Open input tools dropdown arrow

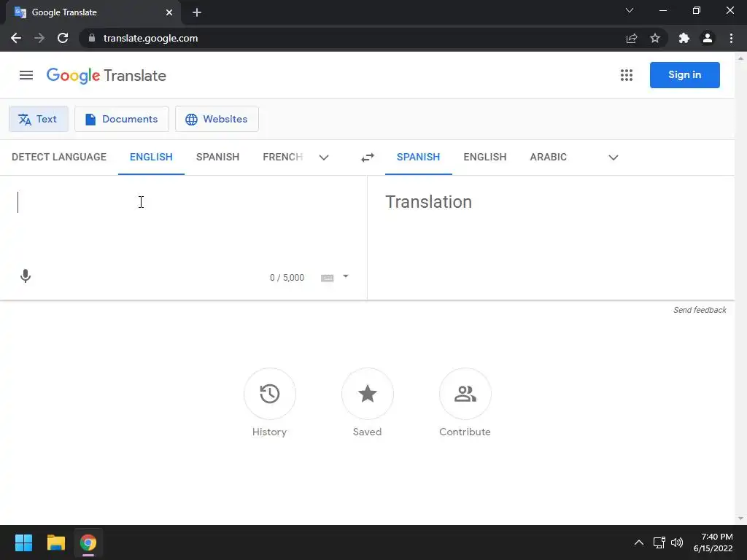pos(346,276)
